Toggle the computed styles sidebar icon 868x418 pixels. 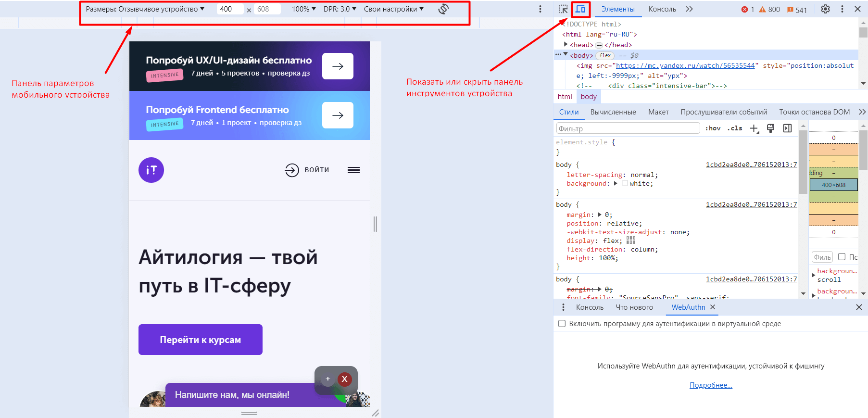787,128
